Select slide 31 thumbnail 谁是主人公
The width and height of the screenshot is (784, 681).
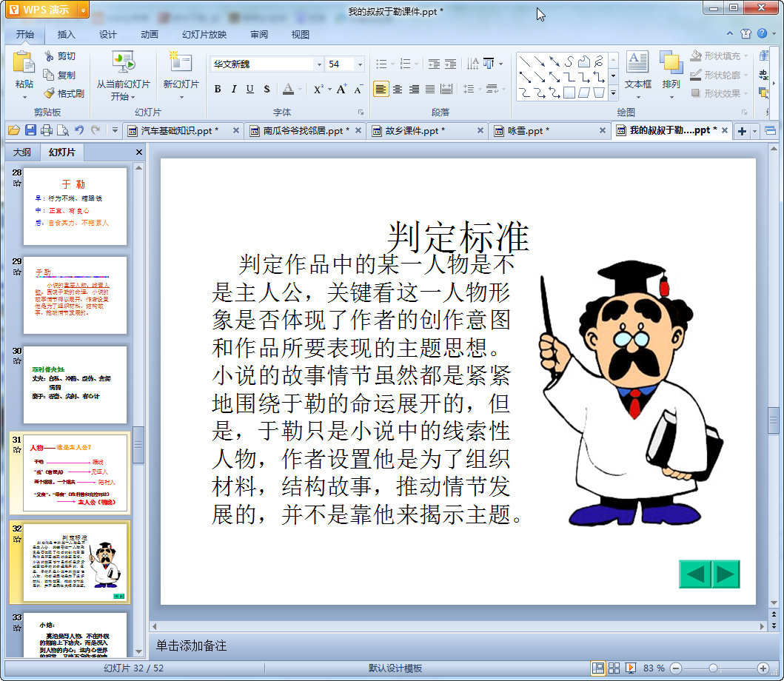click(x=75, y=473)
